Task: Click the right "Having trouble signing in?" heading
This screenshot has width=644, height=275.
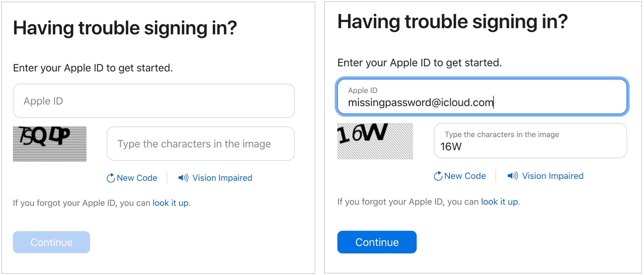Action: pyautogui.click(x=453, y=22)
